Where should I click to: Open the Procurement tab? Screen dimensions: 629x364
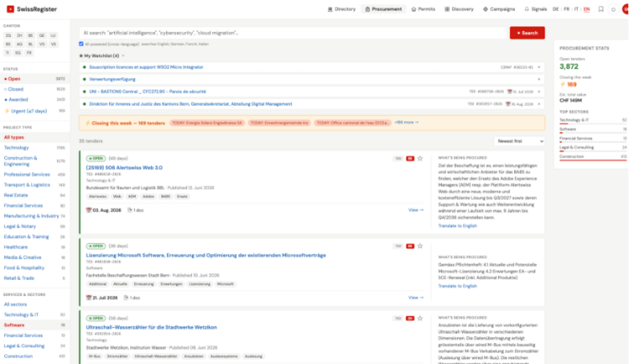tap(383, 9)
